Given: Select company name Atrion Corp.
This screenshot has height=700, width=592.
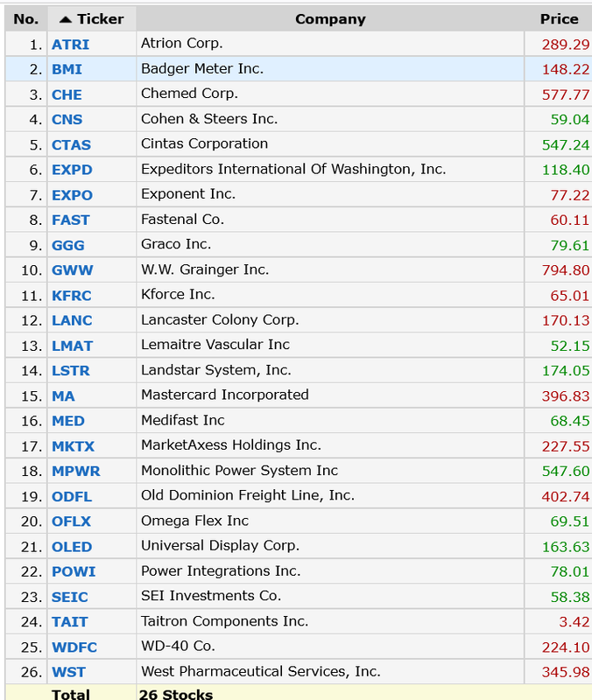Looking at the screenshot, I should click(x=182, y=43).
